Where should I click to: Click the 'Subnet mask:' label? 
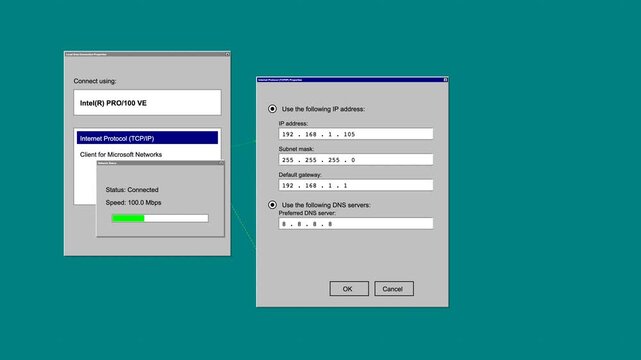(296, 149)
